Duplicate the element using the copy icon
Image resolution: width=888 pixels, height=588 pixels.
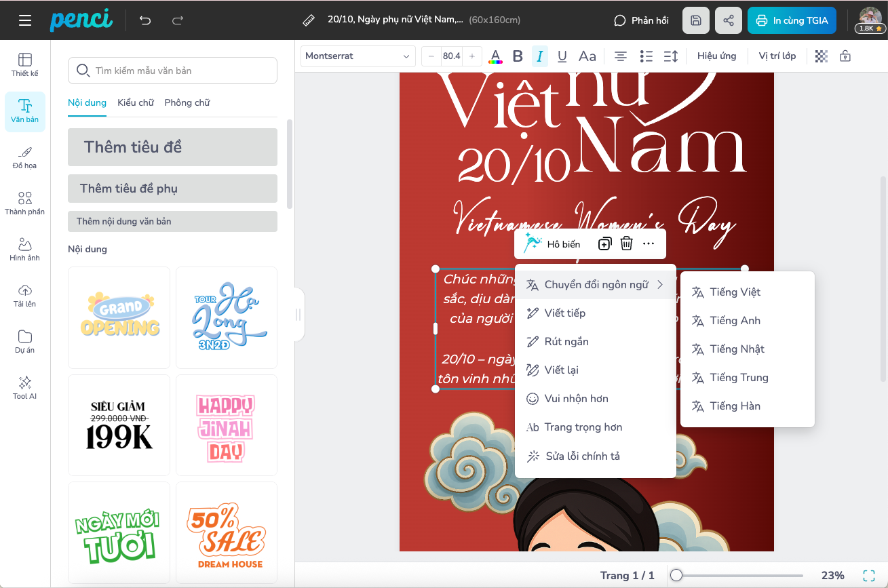point(604,243)
